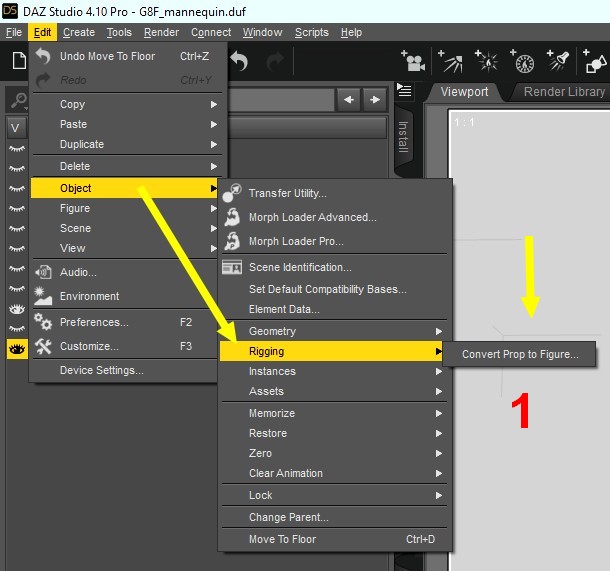
Task: Create a new camera
Action: (413, 61)
